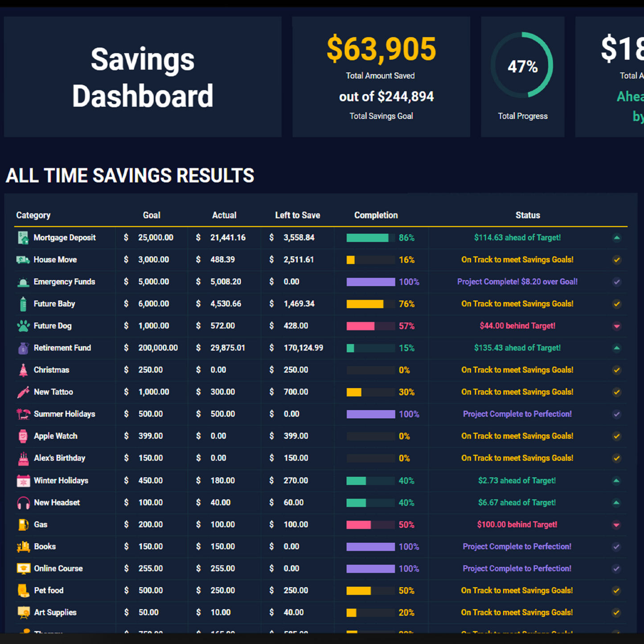Select Retirement Fund goal 200,000.00 cell
Image resolution: width=644 pixels, height=644 pixels.
pyautogui.click(x=152, y=348)
